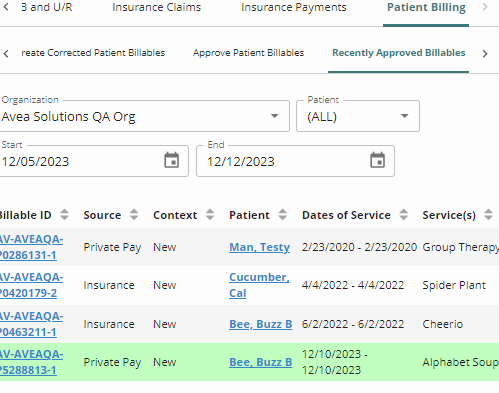Open the Insurance Payments tab

coord(294,7)
